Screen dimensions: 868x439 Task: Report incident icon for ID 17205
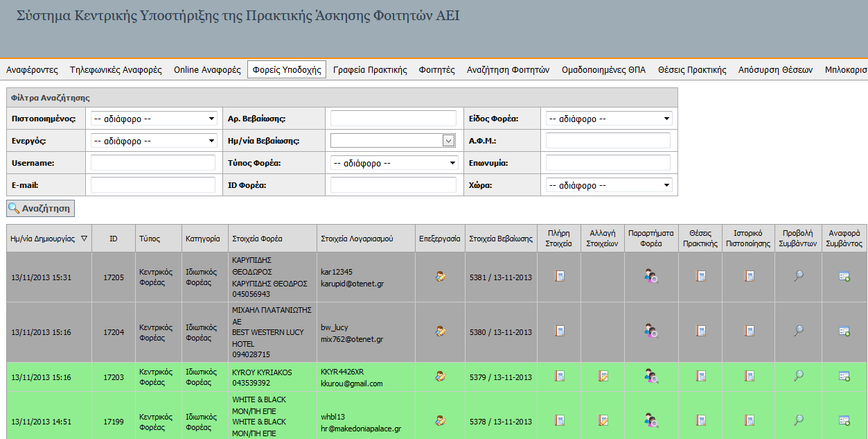(x=844, y=277)
